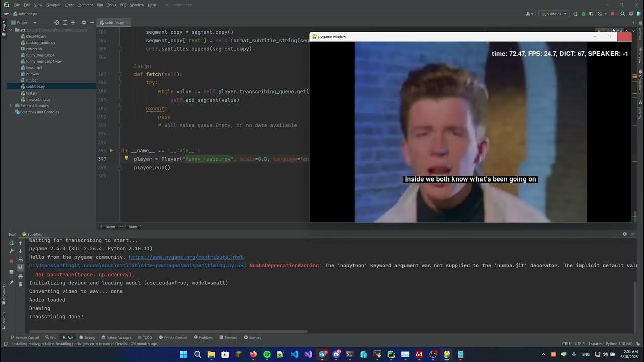644x362 pixels.
Task: Expand External Libraries node
Action: [x=11, y=106]
